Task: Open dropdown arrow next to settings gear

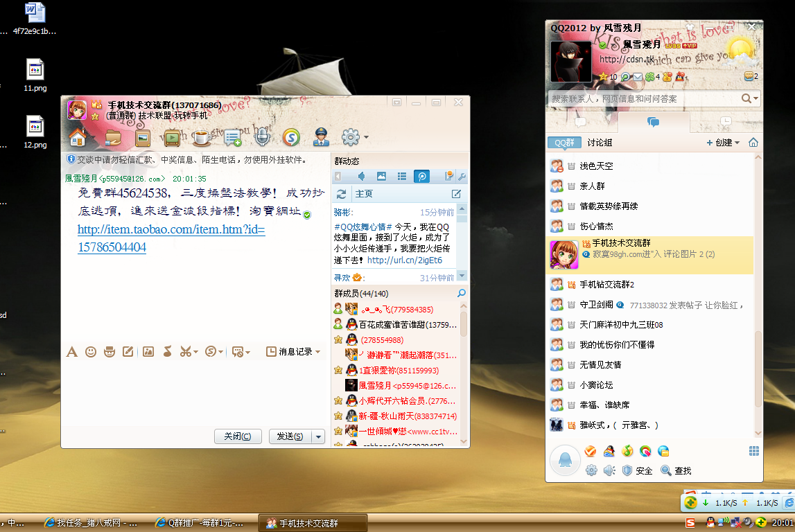Action: point(366,136)
